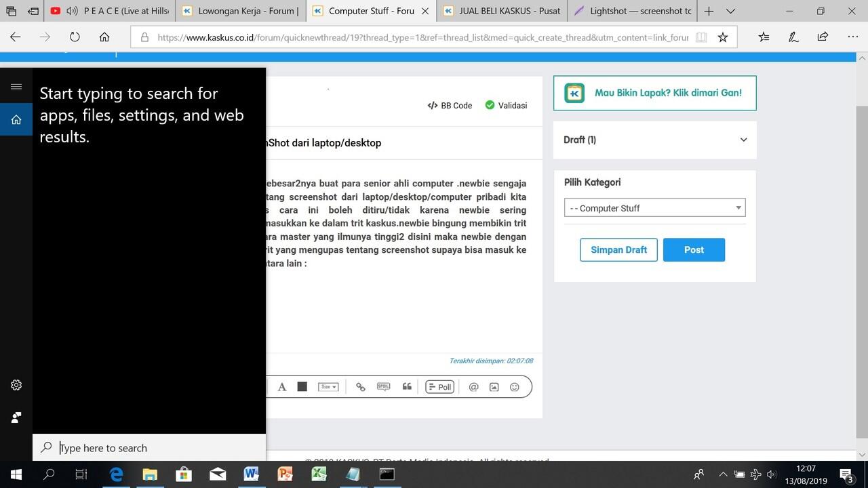Open the tab preview chevron dropdown

pos(730,11)
